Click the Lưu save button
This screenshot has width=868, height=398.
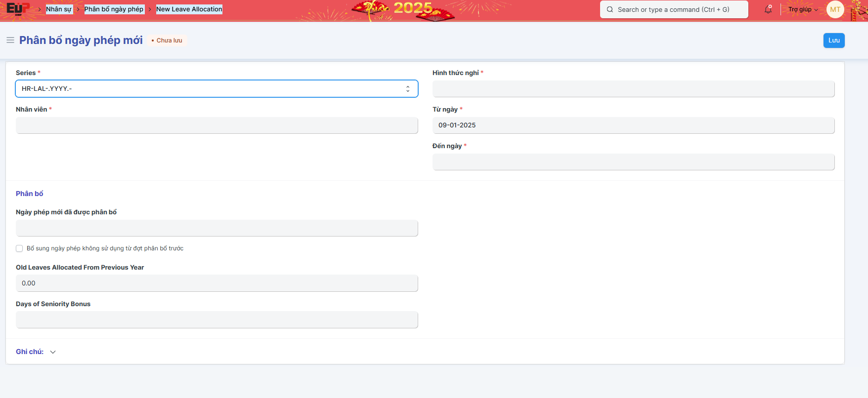click(833, 40)
